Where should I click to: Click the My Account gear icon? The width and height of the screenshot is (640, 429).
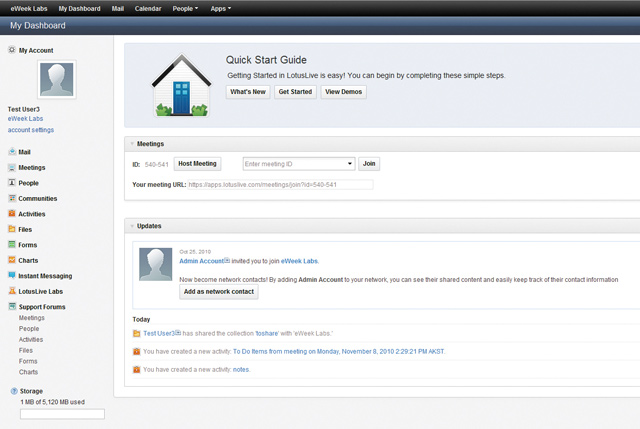(x=12, y=50)
